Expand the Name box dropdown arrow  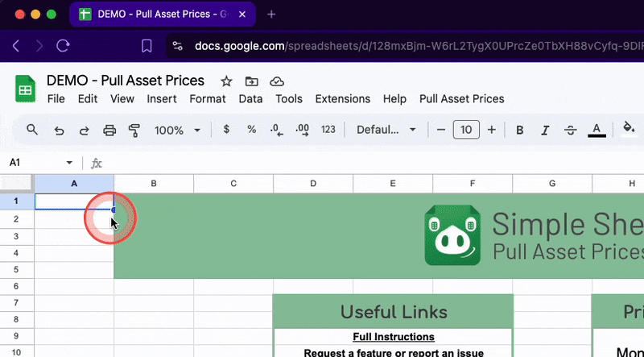click(x=69, y=163)
